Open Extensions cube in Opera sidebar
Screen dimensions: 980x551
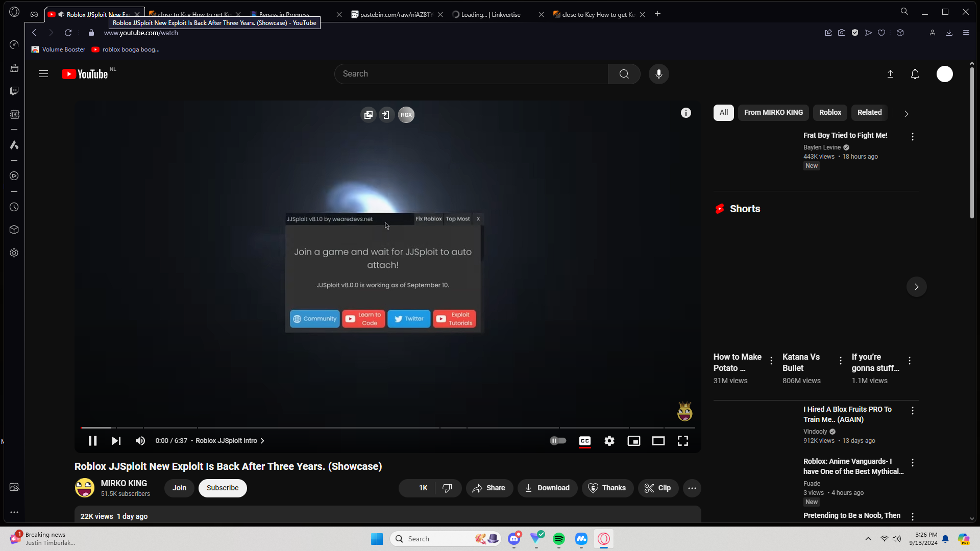pyautogui.click(x=14, y=230)
